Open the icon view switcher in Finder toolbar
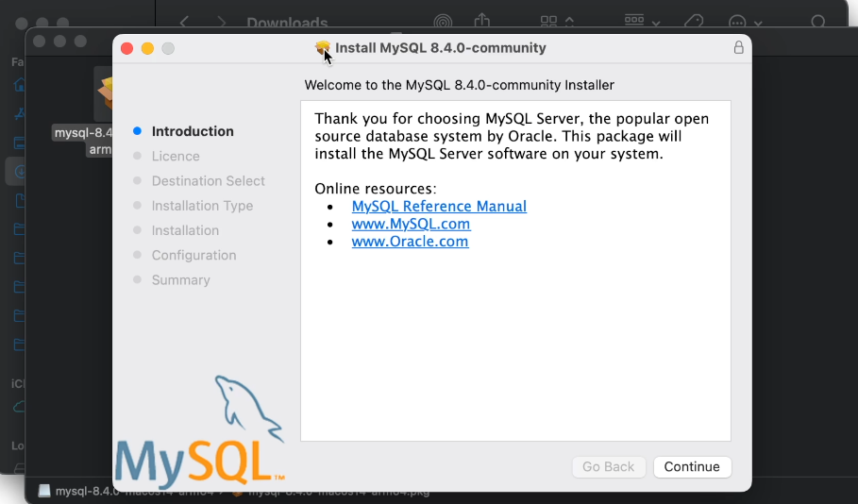The image size is (858, 504). pyautogui.click(x=557, y=22)
